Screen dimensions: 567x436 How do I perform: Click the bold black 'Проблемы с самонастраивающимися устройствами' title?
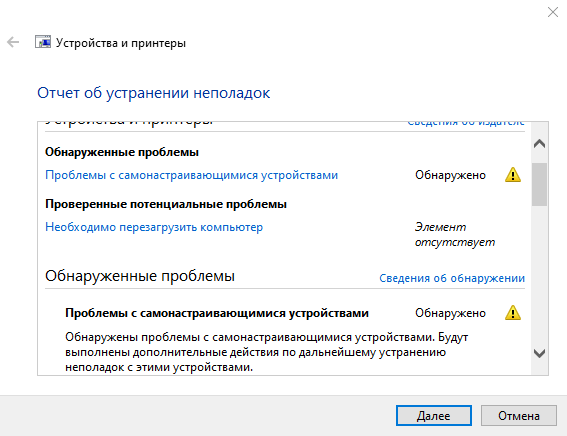tap(217, 313)
